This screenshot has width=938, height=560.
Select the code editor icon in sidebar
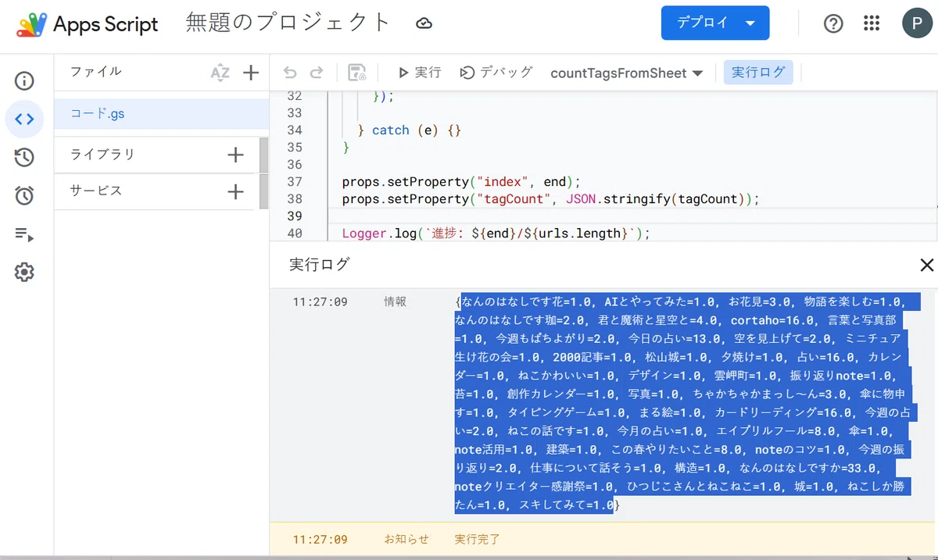[x=24, y=119]
